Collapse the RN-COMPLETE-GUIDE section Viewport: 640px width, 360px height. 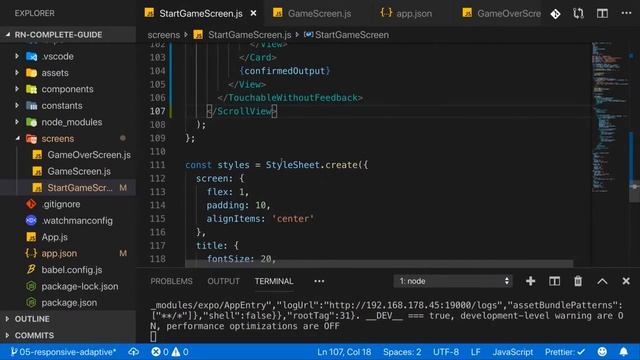(58, 35)
